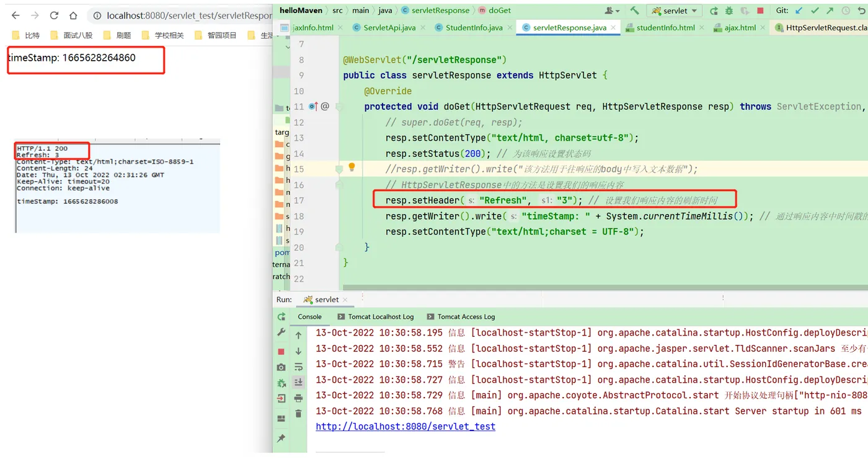Switch to ServletApi.java tab
This screenshot has height=459, width=868.
click(389, 27)
